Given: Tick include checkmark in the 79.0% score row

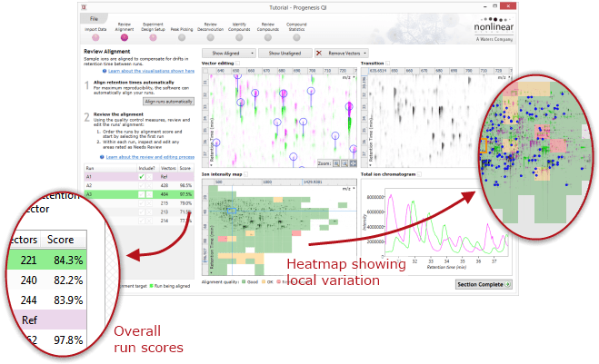Looking at the screenshot, I should tap(142, 203).
